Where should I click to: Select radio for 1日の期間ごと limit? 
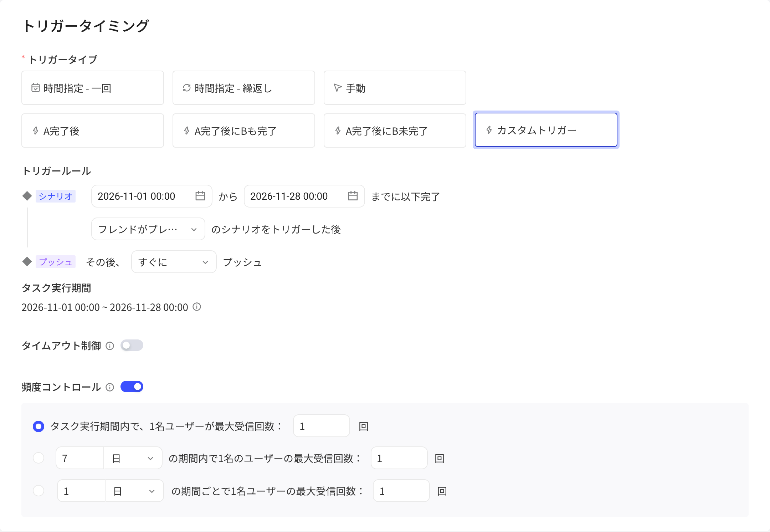point(38,491)
